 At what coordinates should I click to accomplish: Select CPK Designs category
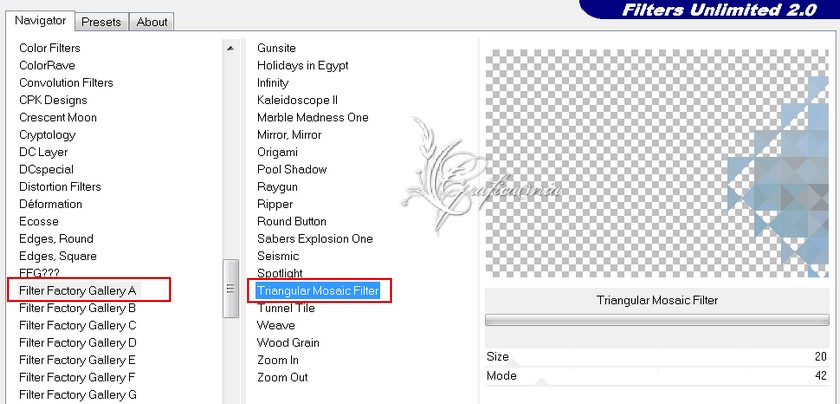(x=53, y=100)
